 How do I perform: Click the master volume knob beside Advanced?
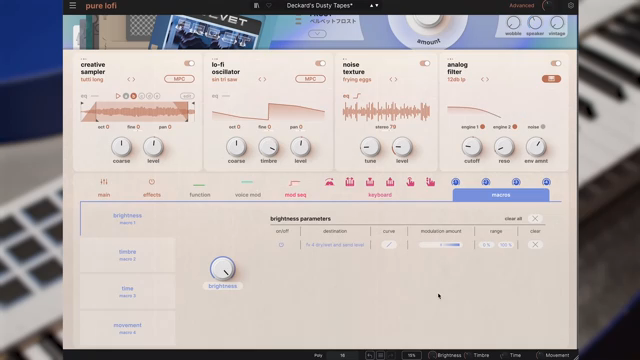coord(547,5)
